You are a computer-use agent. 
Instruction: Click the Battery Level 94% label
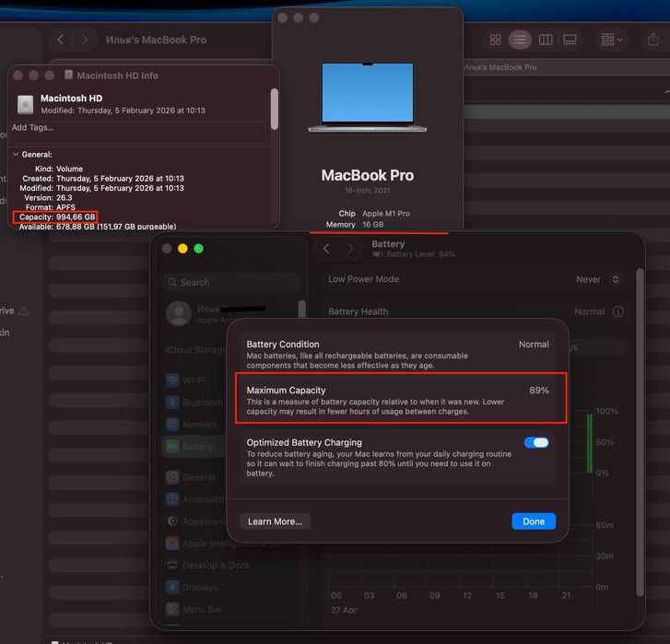(420, 254)
